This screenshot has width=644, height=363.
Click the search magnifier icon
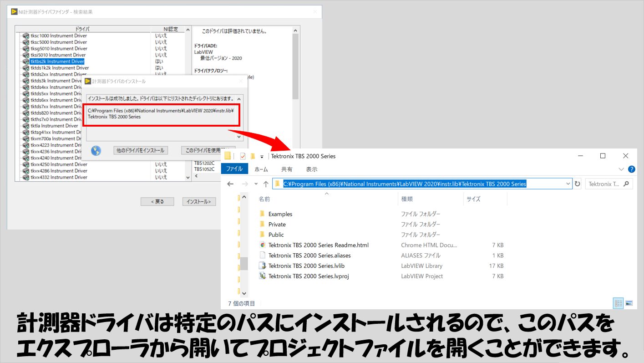click(627, 184)
